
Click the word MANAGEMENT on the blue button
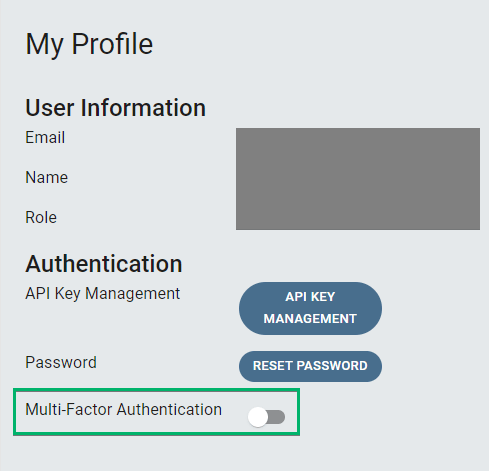(x=310, y=319)
